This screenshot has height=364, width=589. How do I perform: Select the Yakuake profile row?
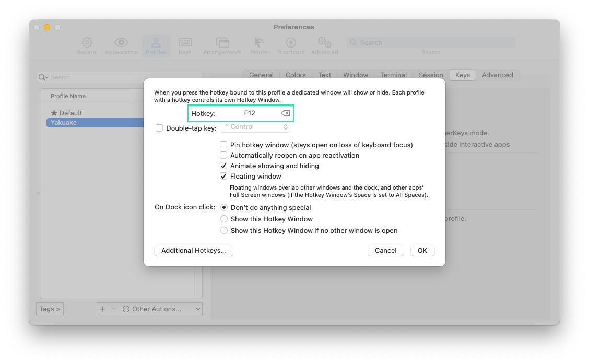coord(95,122)
